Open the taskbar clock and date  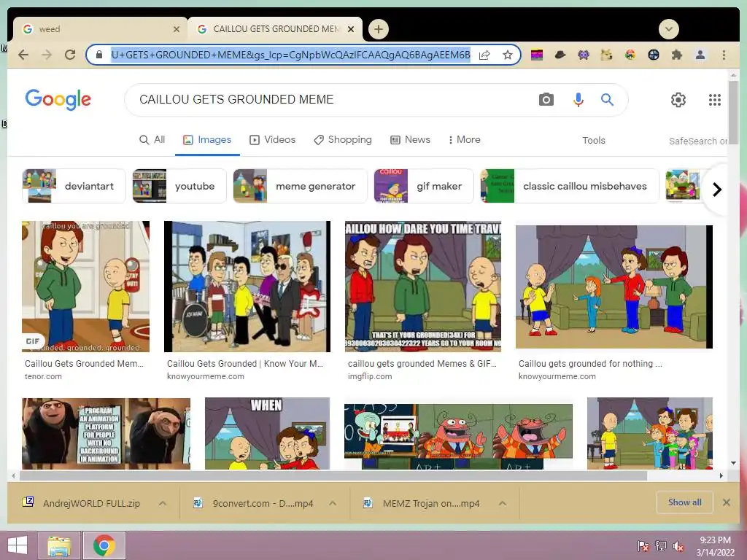(x=715, y=546)
